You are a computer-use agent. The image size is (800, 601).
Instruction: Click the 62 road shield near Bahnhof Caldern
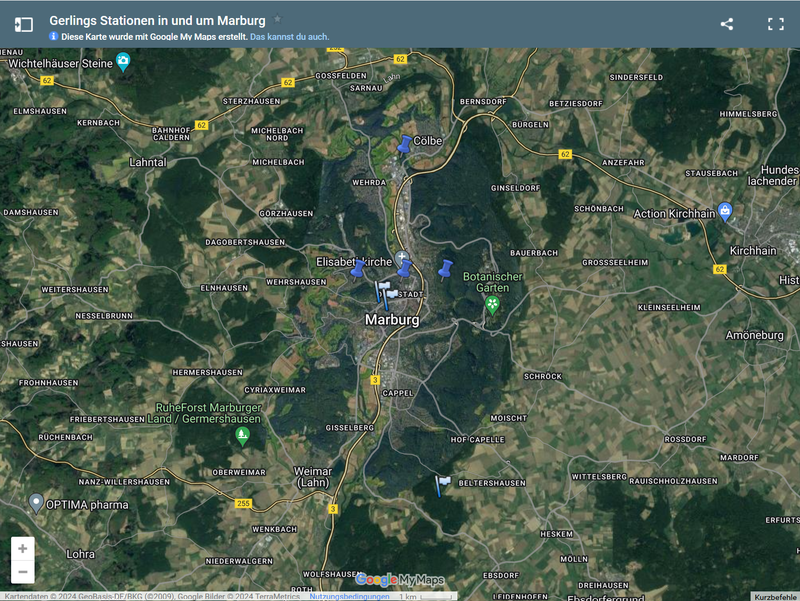(x=202, y=125)
